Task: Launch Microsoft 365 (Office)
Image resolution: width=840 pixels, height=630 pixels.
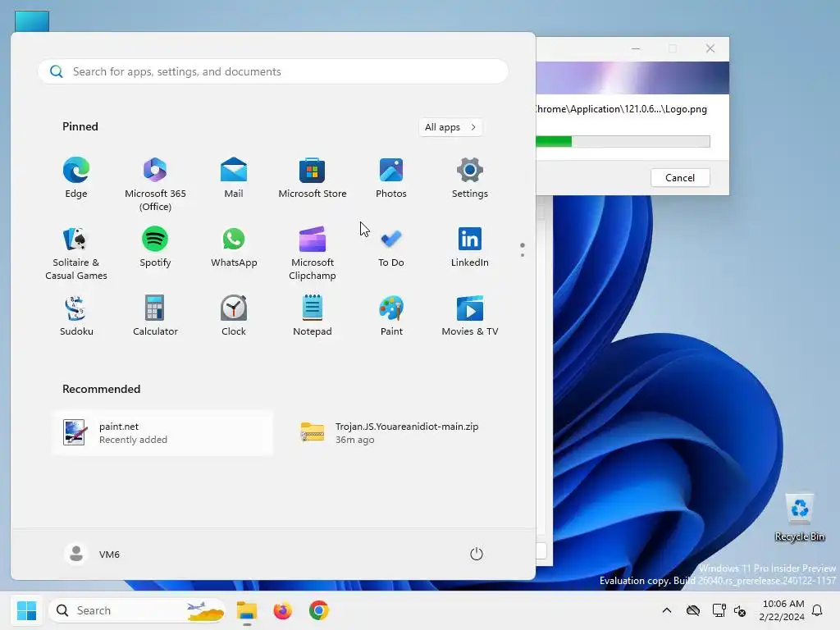Action: 155,184
